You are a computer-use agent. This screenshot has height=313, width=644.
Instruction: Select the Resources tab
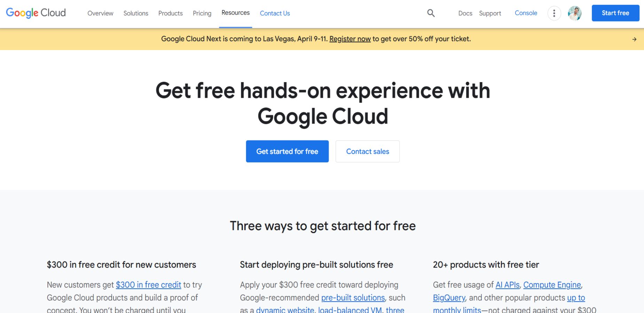click(x=235, y=13)
